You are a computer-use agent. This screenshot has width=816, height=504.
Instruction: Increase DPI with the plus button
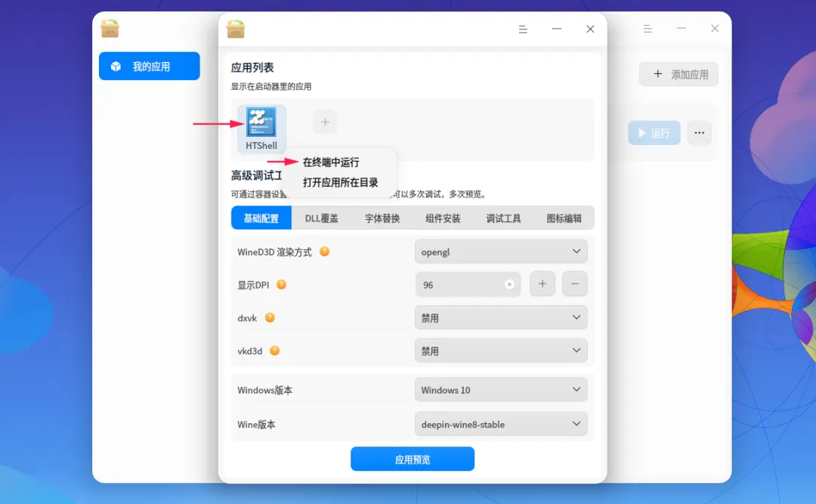pyautogui.click(x=542, y=284)
